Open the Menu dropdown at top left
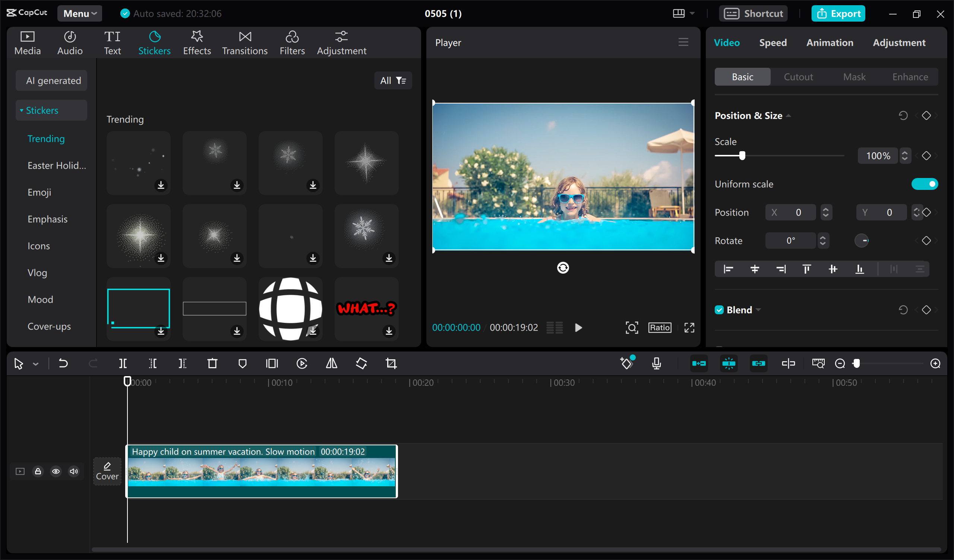The height and width of the screenshot is (560, 954). pyautogui.click(x=79, y=13)
